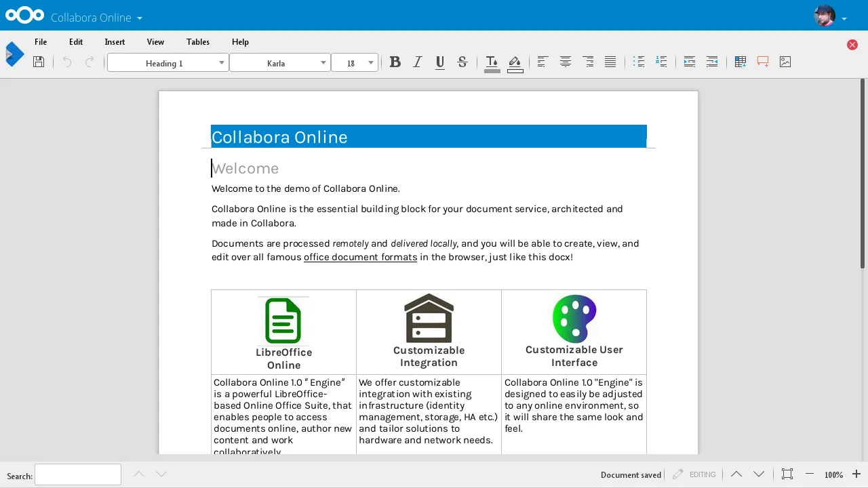
Task: Open the Edit menu
Action: click(76, 42)
